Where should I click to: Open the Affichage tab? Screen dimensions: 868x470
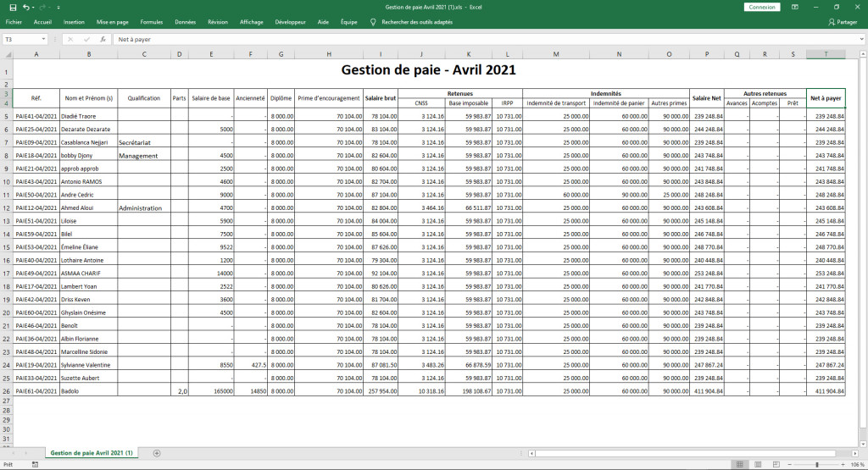click(251, 22)
